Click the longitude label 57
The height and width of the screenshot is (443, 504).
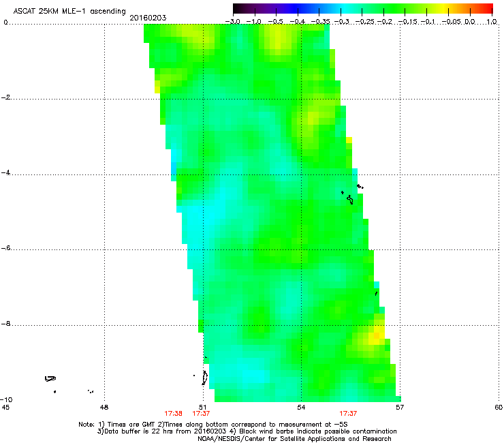pyautogui.click(x=400, y=408)
